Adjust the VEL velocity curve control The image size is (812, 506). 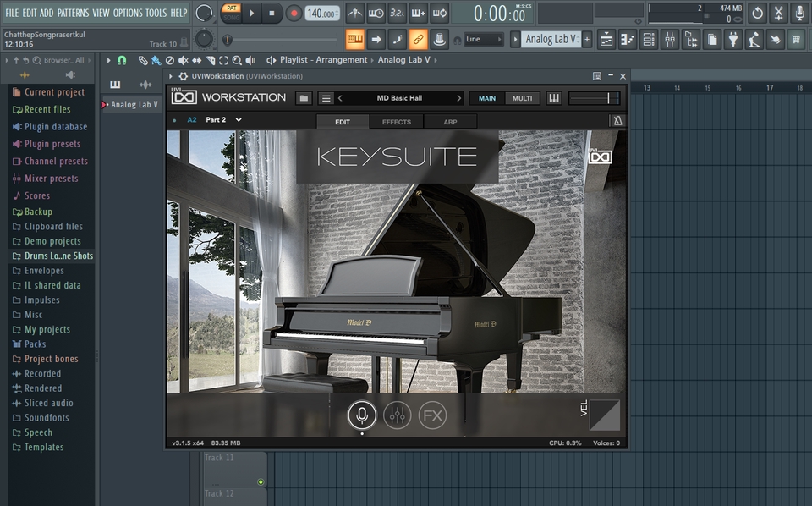pyautogui.click(x=604, y=415)
